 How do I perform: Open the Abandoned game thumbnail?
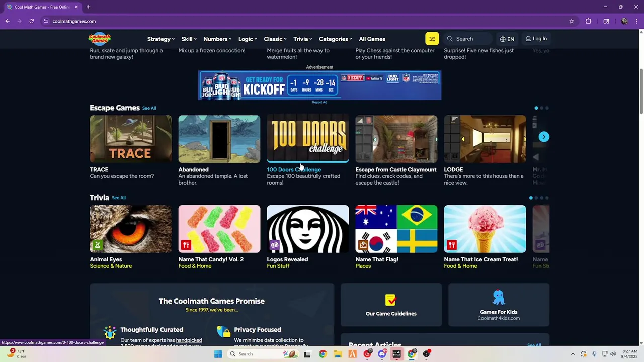point(219,139)
